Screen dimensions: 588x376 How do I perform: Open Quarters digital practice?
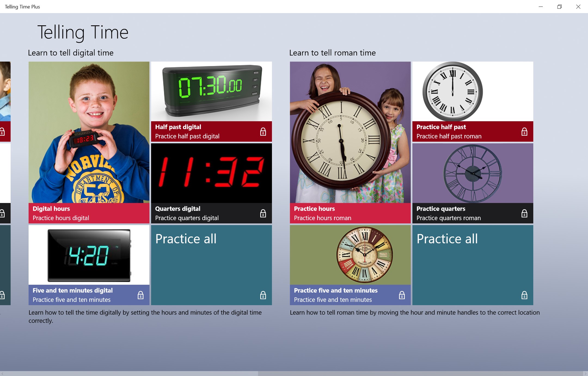211,182
